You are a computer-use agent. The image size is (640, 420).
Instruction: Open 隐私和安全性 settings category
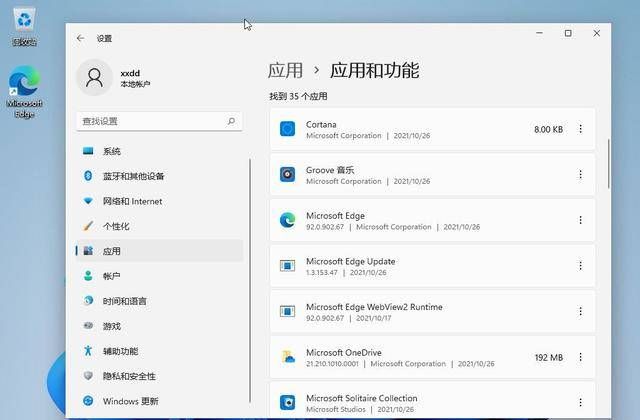(x=159, y=376)
